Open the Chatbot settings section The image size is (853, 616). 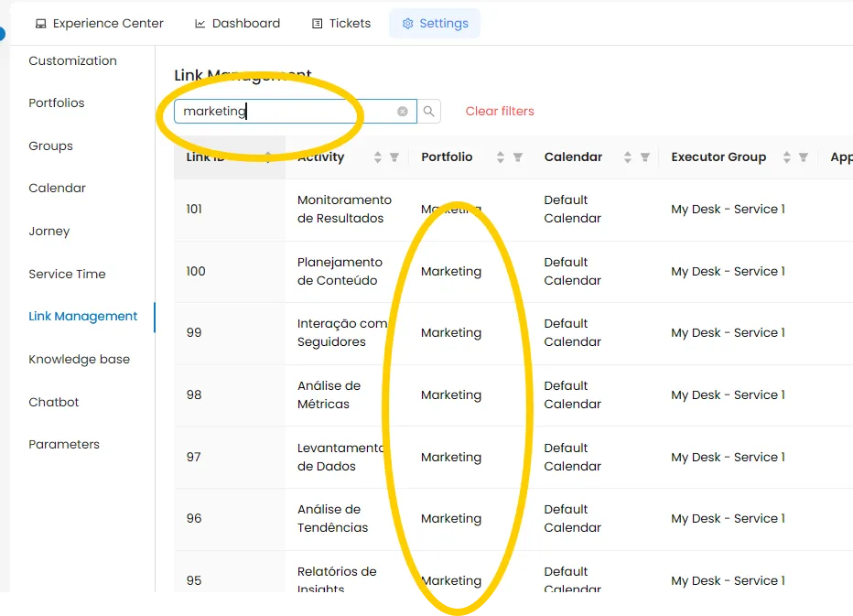click(x=53, y=402)
